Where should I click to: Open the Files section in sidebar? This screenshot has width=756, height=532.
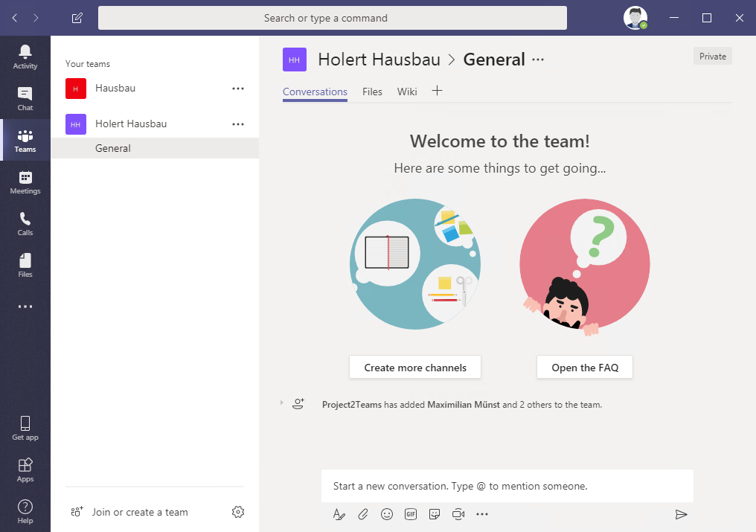[x=25, y=266]
